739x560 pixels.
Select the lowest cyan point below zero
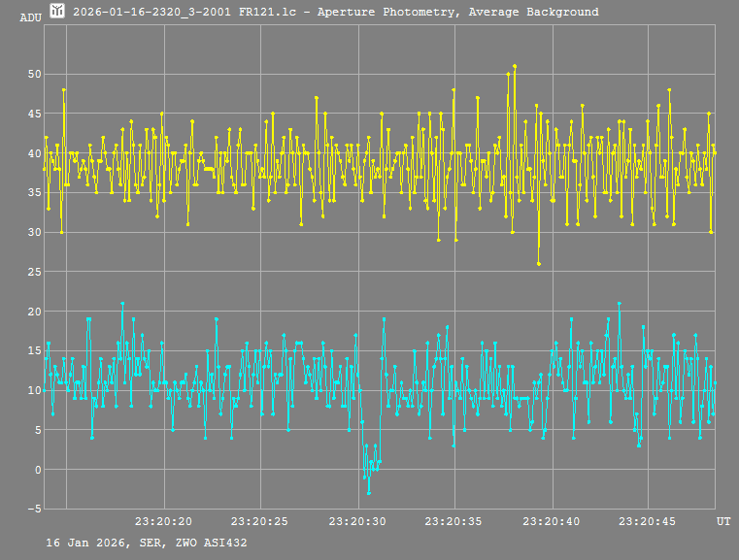tap(368, 493)
